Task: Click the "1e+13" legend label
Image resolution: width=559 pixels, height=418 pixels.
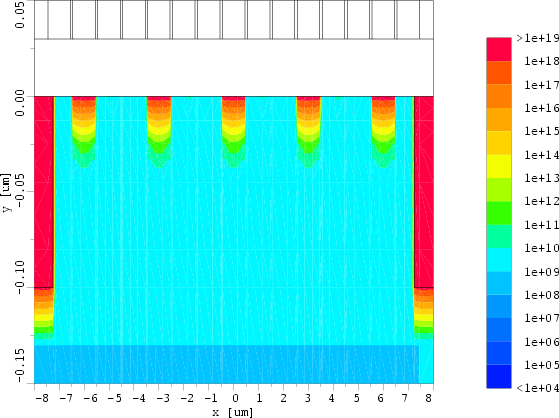Action: click(x=541, y=178)
